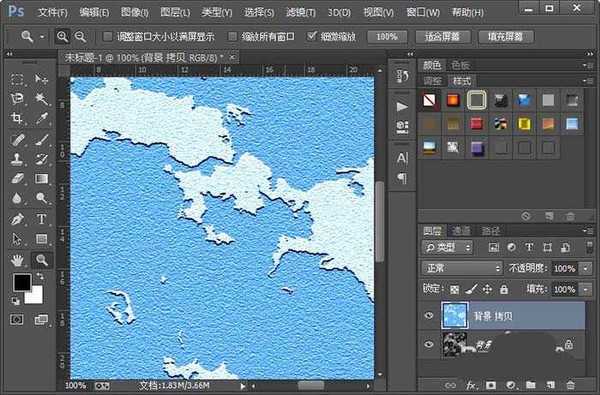Image resolution: width=600 pixels, height=395 pixels.
Task: Open the Actions panel play icon
Action: [402, 106]
